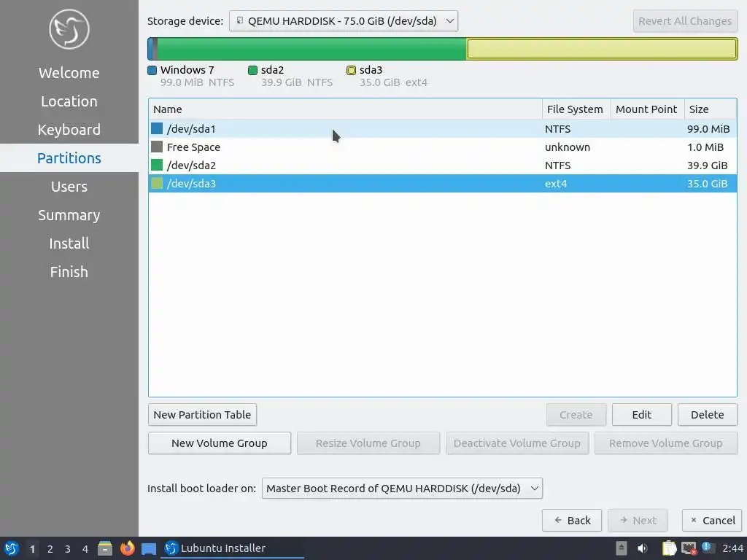Go to Install step in sidebar

pyautogui.click(x=69, y=244)
